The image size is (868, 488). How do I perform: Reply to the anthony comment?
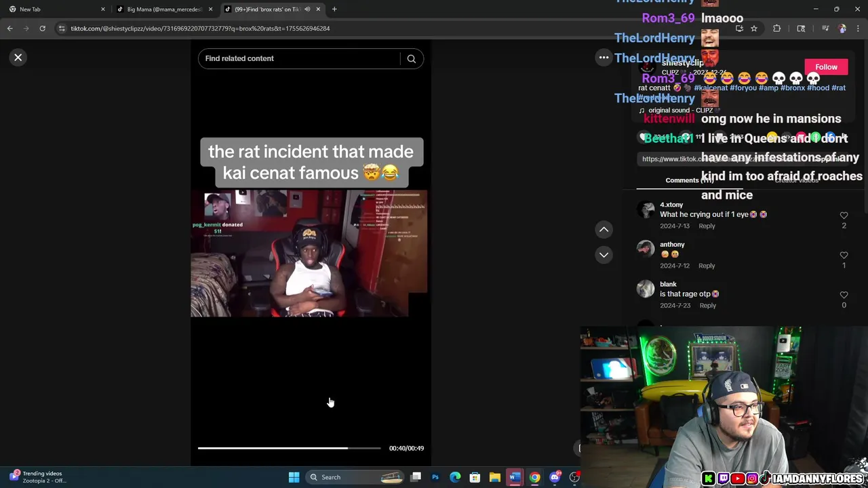[707, 266]
